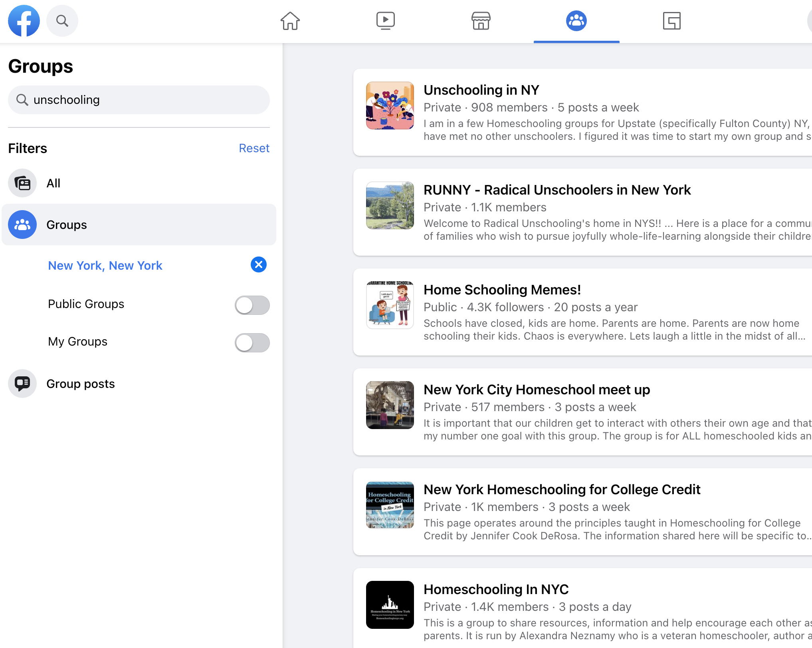Click 'Private · 517 members · 3 posts a week'
The height and width of the screenshot is (648, 812).
point(530,407)
